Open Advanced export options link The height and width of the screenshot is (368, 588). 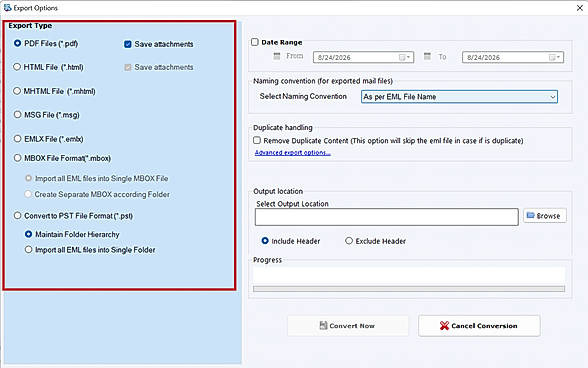(x=292, y=153)
